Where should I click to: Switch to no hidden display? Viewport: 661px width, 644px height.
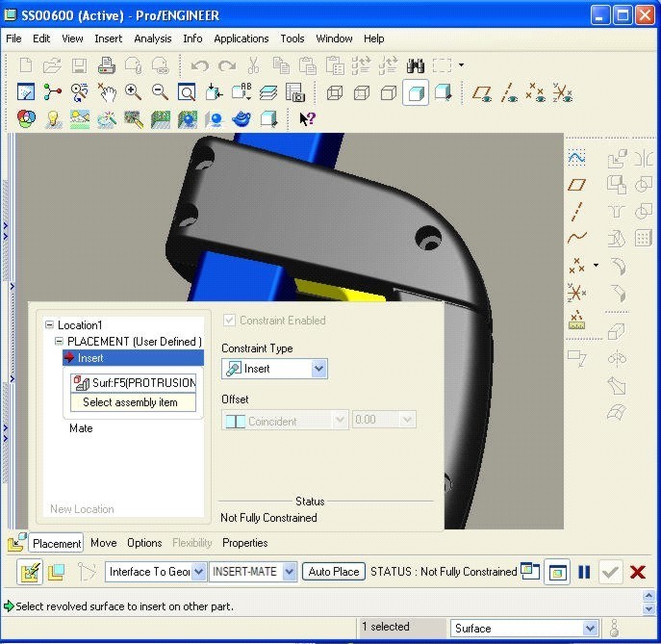[389, 92]
